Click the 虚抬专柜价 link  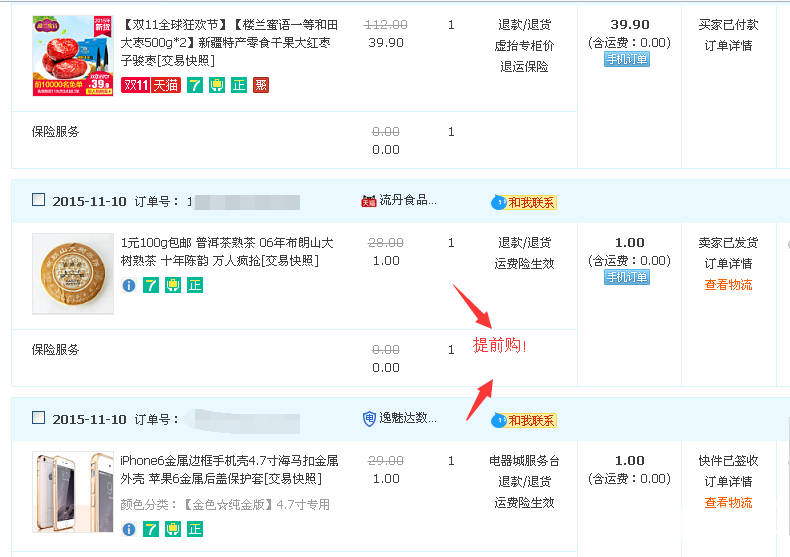524,46
